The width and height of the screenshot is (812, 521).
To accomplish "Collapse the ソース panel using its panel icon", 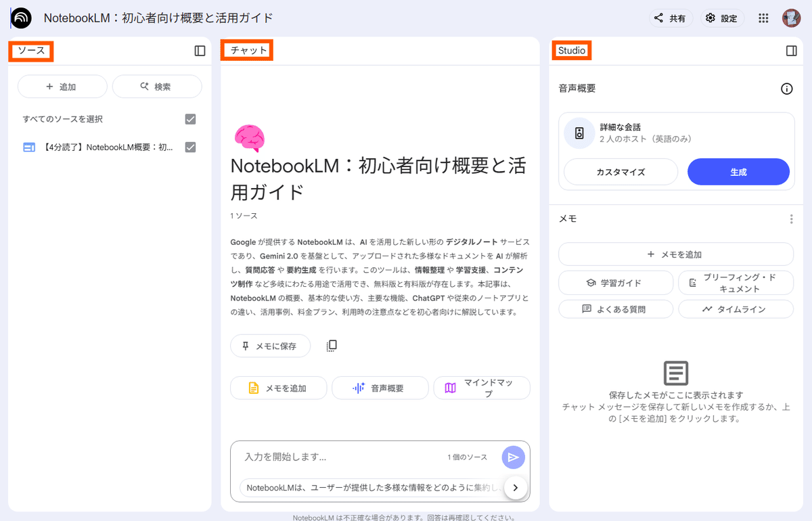I will (199, 50).
